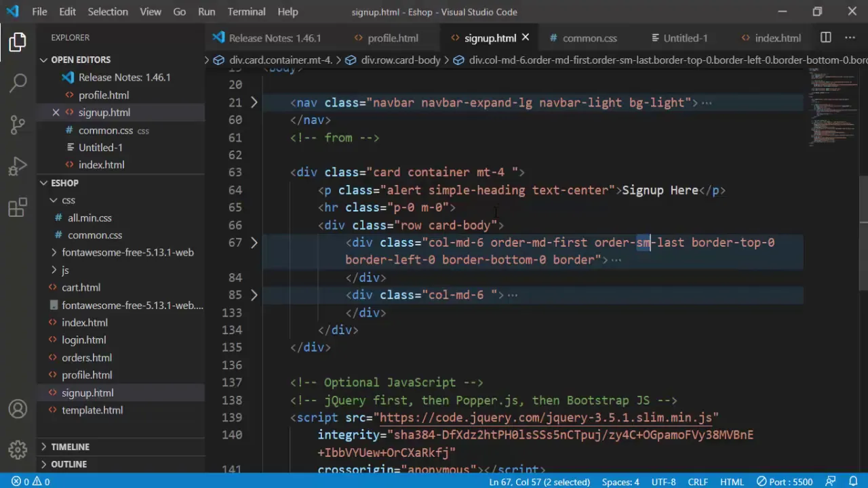This screenshot has height=488, width=868.
Task: Open the Edit menu
Action: tap(67, 12)
